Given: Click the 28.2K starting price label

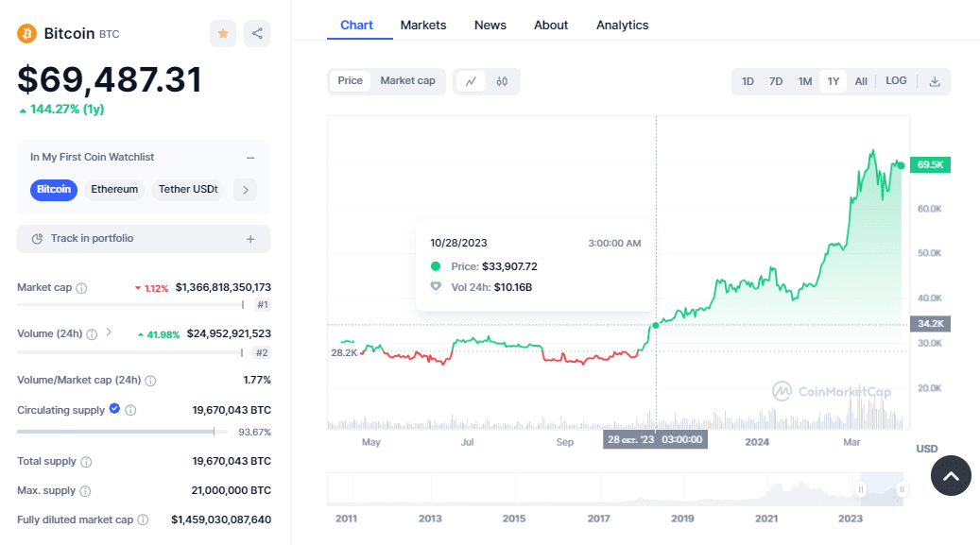Looking at the screenshot, I should pos(344,352).
